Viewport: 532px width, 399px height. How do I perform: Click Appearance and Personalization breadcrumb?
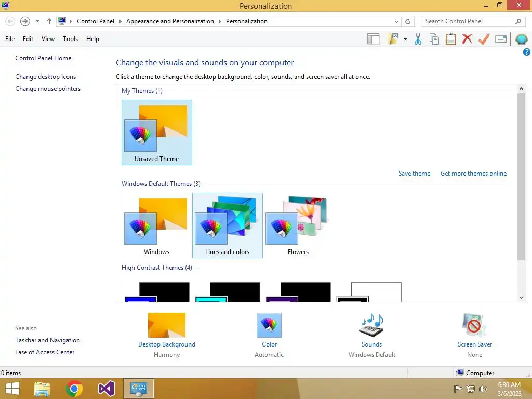[170, 21]
